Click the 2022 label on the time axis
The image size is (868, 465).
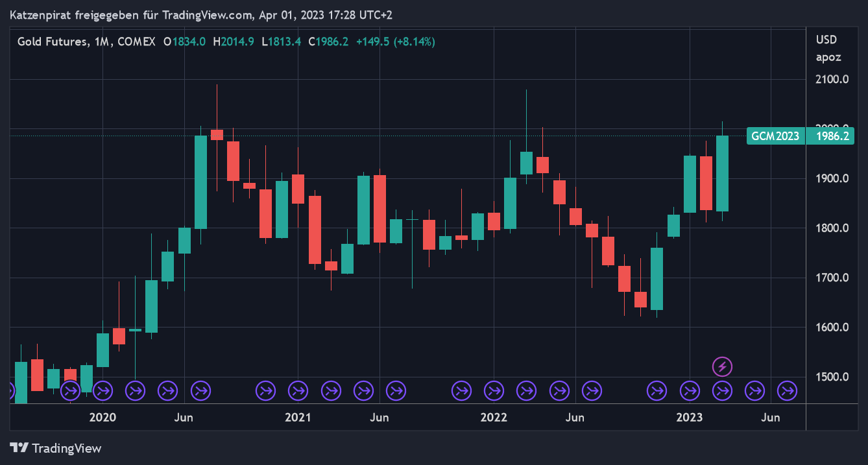click(x=493, y=417)
